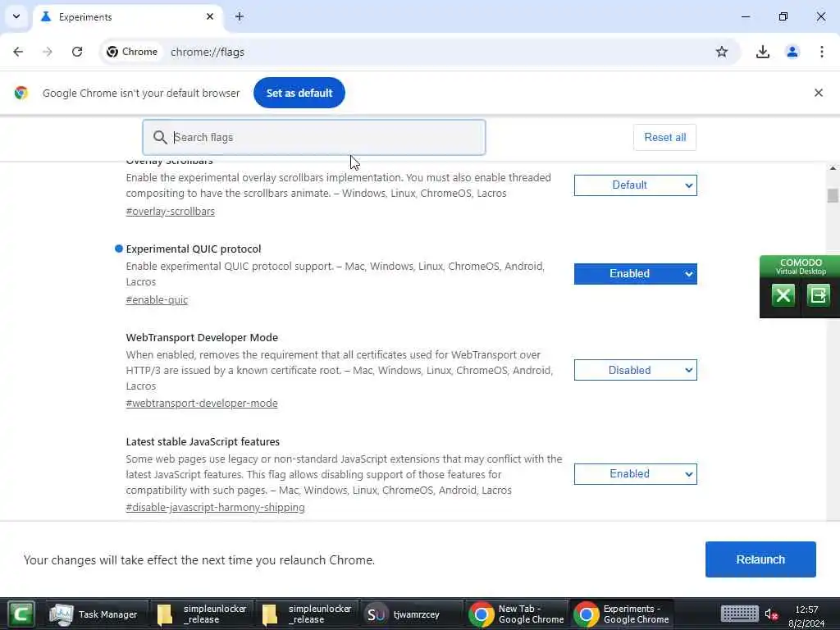Click the Chrome site info chip

tap(132, 52)
